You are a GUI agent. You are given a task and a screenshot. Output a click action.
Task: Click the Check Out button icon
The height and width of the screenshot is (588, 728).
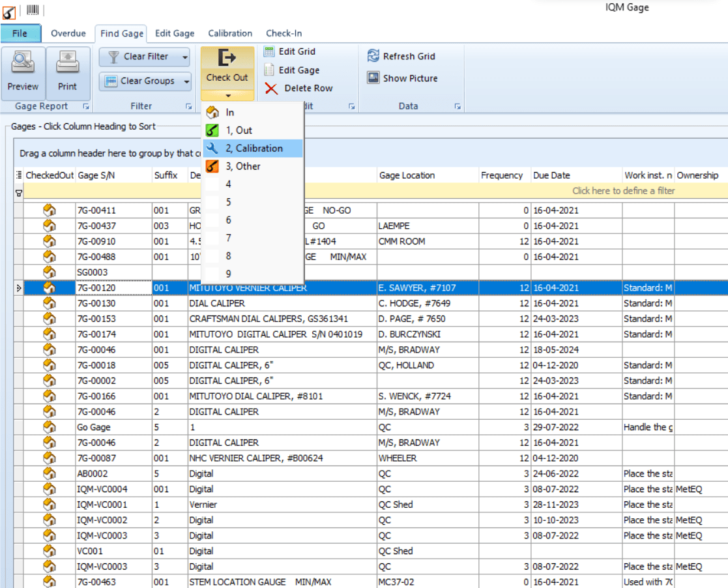click(x=227, y=59)
